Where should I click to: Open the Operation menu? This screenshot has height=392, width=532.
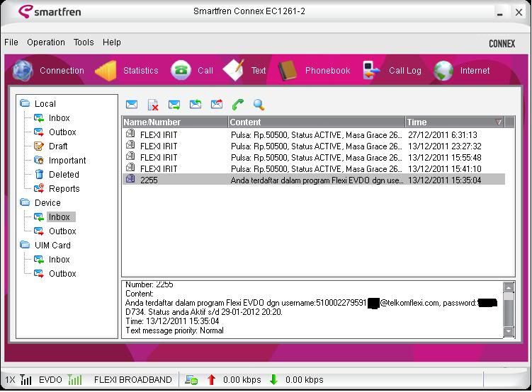coord(46,42)
